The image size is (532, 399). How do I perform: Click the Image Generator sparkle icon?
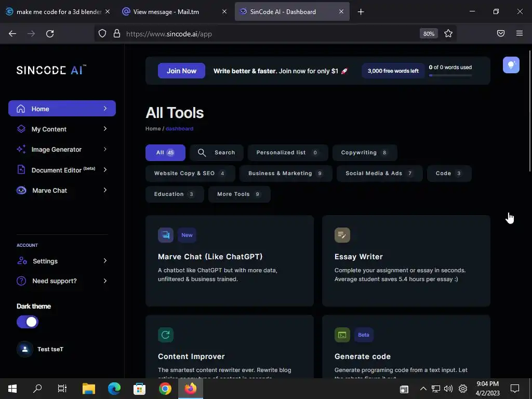click(x=21, y=149)
